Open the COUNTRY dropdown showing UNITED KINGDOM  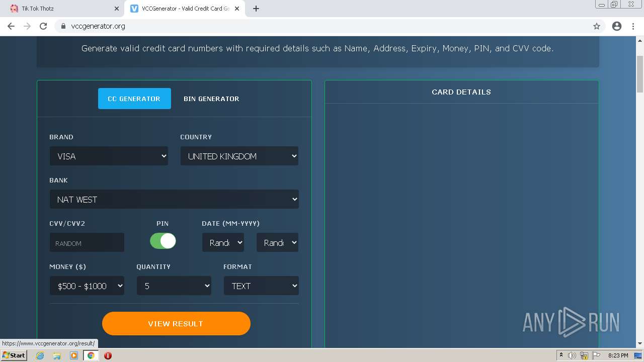[239, 156]
